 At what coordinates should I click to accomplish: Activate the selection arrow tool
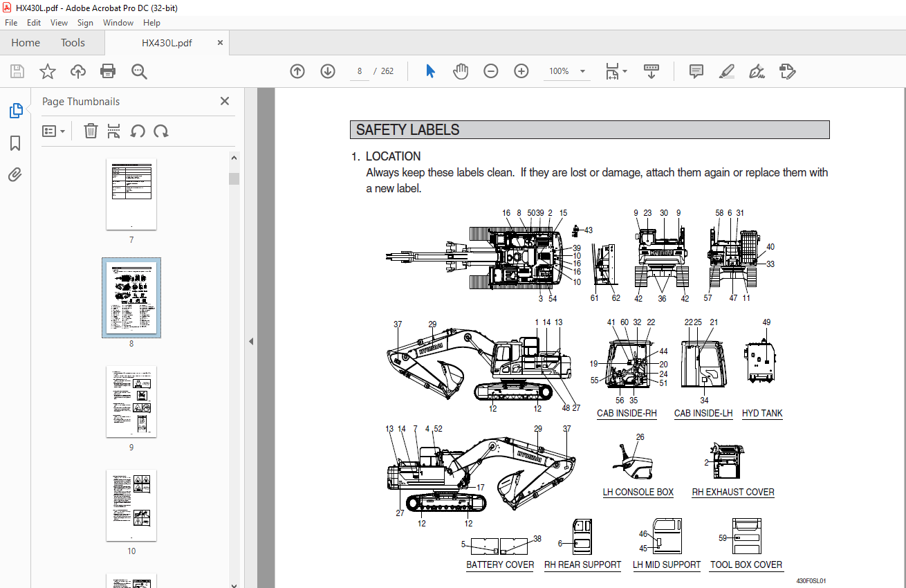430,71
